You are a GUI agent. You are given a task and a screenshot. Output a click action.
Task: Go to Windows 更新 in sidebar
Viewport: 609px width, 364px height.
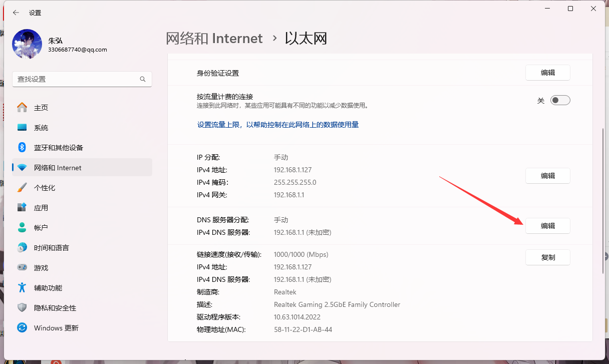[x=56, y=328]
